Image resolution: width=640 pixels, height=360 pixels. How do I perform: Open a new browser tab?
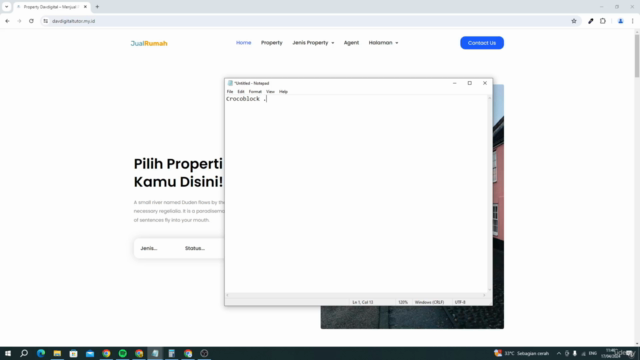click(x=97, y=7)
